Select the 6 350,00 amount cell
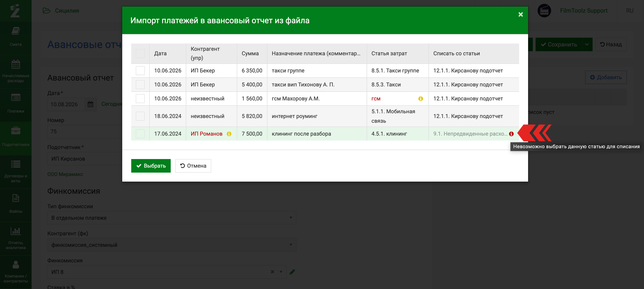644x289 pixels. pyautogui.click(x=252, y=71)
